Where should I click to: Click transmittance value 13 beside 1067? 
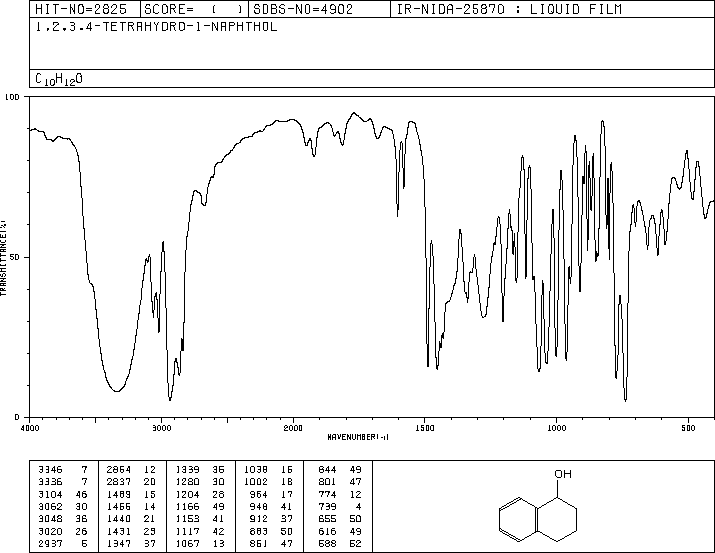click(x=218, y=543)
